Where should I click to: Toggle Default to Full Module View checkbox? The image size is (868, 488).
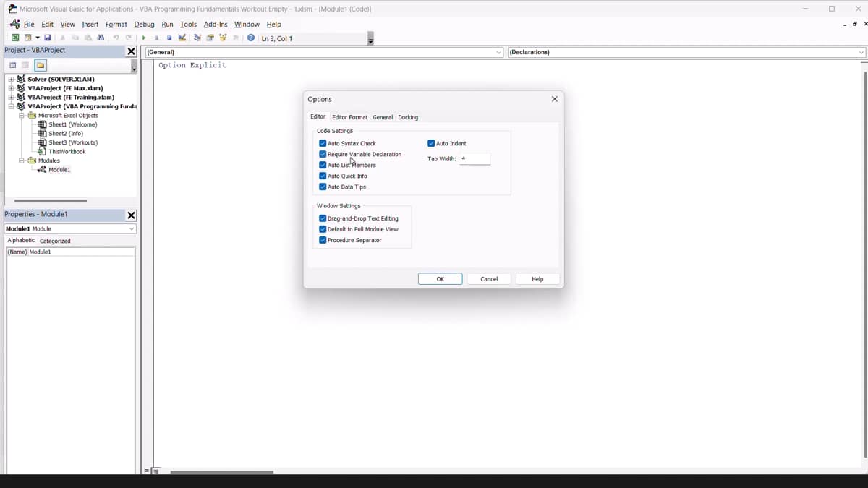[323, 229]
